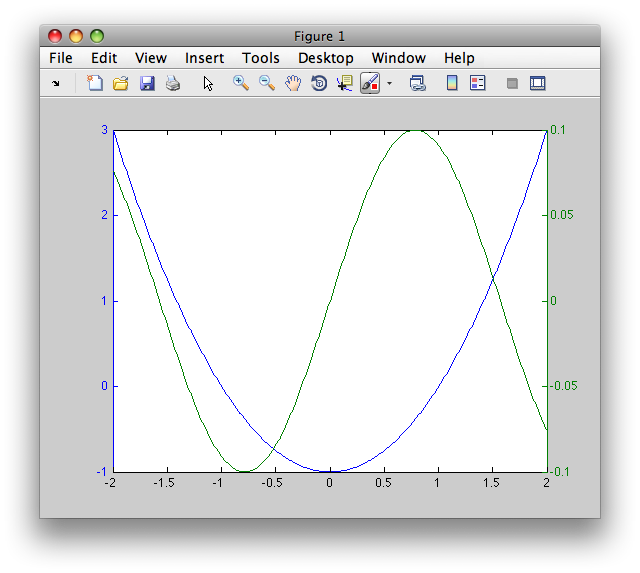Select the Pan hand tool
The image size is (640, 573).
[x=293, y=83]
